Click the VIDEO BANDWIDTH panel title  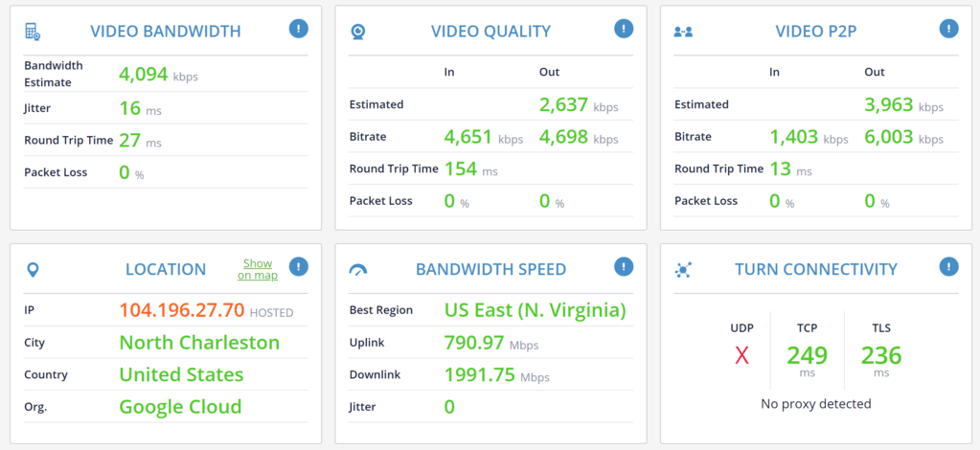[x=165, y=31]
